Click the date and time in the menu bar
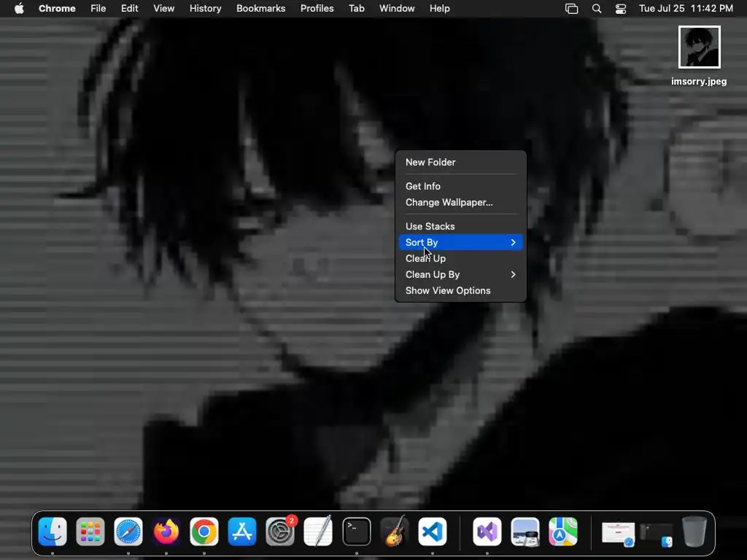747x560 pixels. point(686,9)
